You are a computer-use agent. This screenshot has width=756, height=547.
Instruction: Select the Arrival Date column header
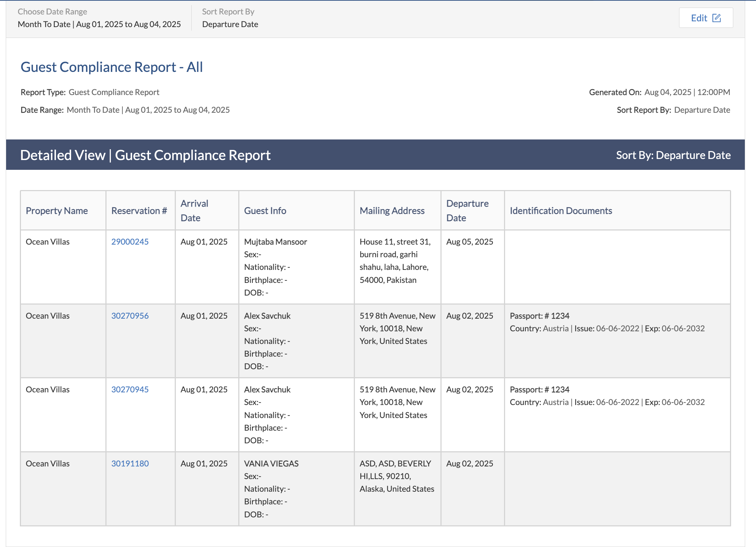[194, 211]
